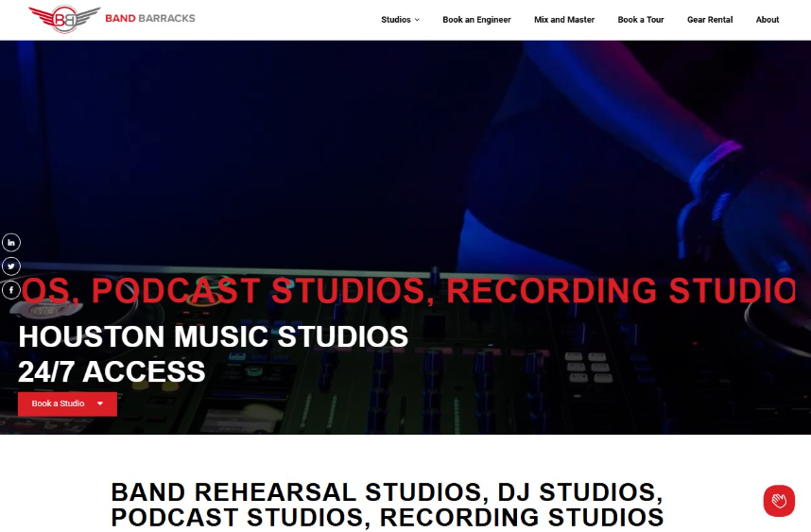Click the Band Rehearsal Studios, DJ Studios heading
The image size is (811, 532).
point(388,505)
